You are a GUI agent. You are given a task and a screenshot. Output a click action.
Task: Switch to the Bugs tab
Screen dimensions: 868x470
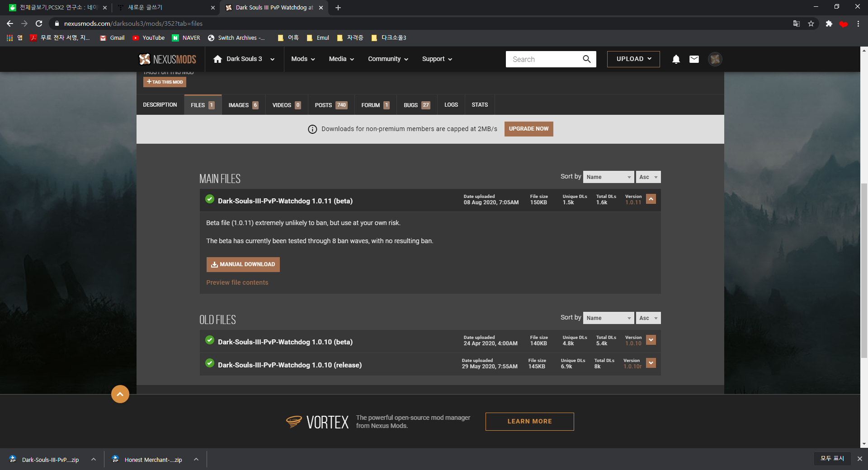(417, 105)
